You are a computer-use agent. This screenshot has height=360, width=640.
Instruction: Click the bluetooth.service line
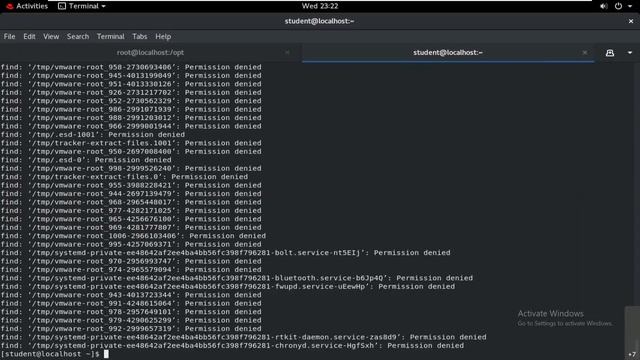click(237, 278)
